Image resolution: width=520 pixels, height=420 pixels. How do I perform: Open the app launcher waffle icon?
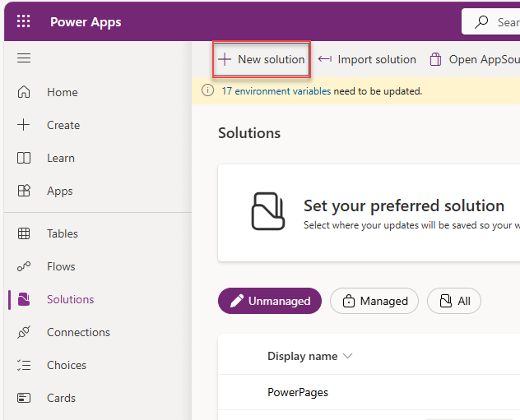point(24,21)
